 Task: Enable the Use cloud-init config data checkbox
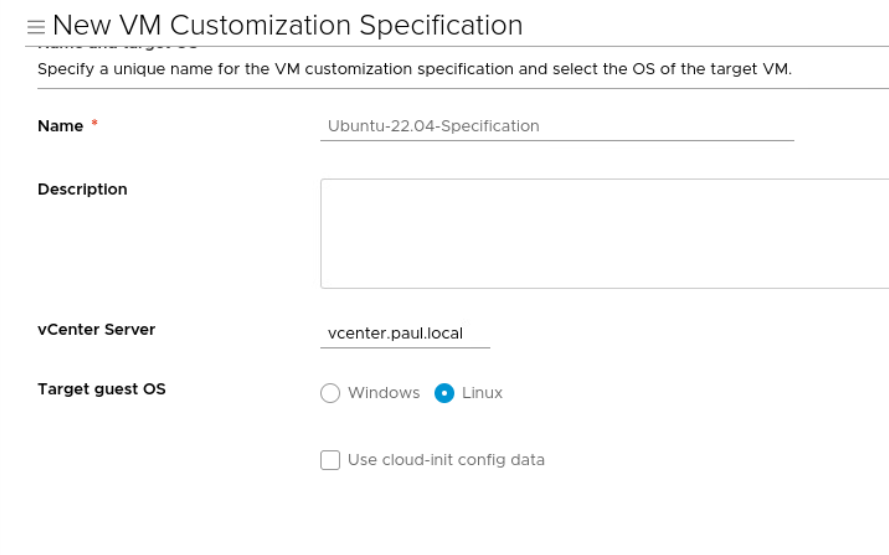click(330, 460)
